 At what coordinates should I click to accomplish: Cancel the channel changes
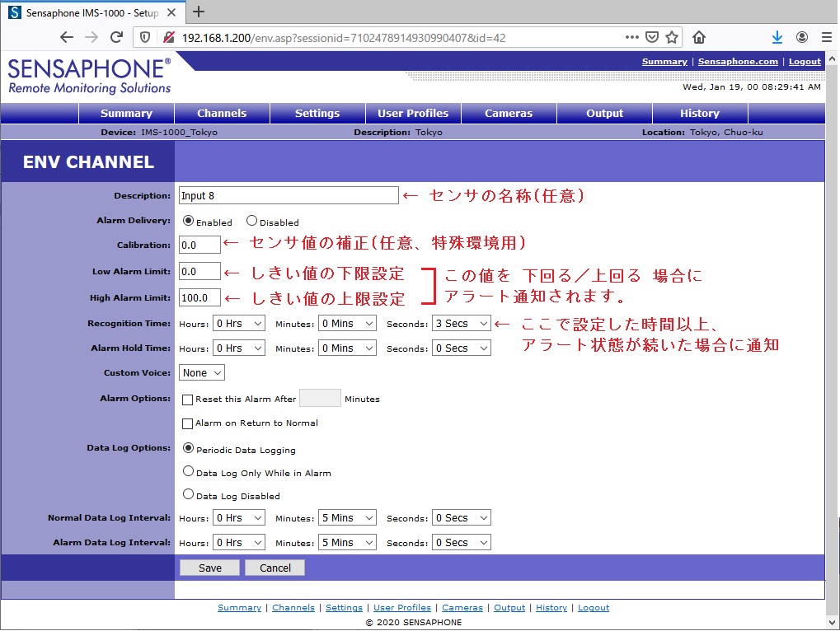275,568
